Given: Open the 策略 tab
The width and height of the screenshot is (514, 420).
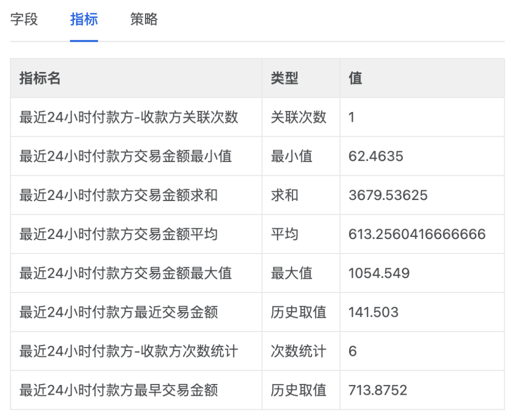Looking at the screenshot, I should [x=144, y=20].
